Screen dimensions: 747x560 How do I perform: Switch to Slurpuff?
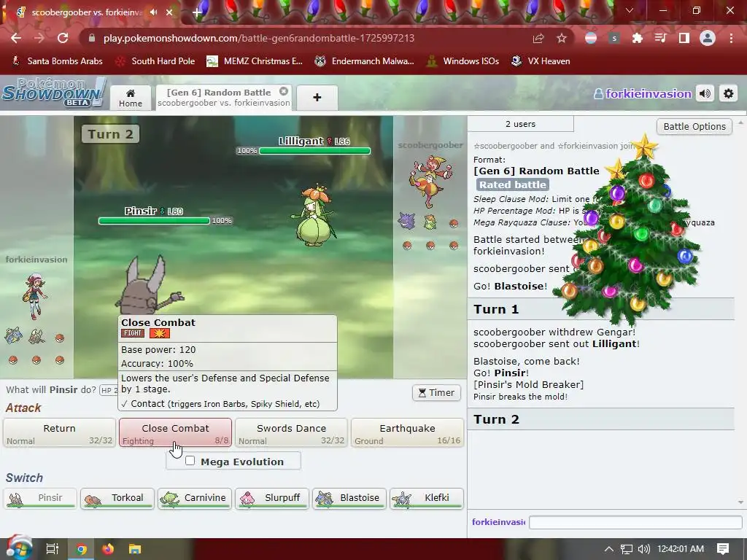tap(272, 499)
